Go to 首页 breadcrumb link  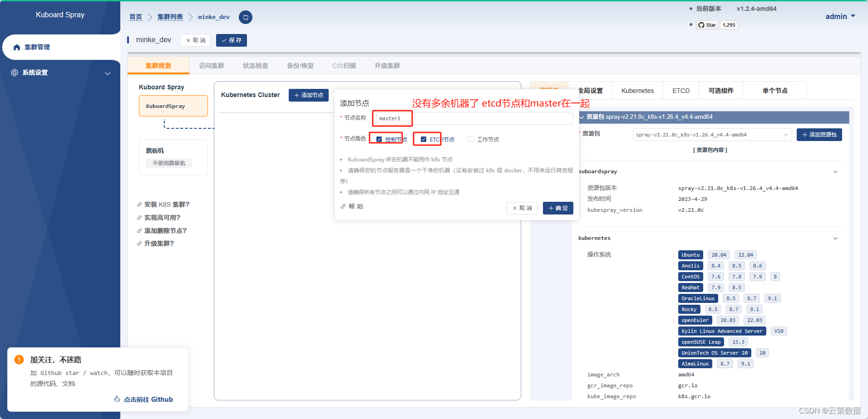(135, 17)
